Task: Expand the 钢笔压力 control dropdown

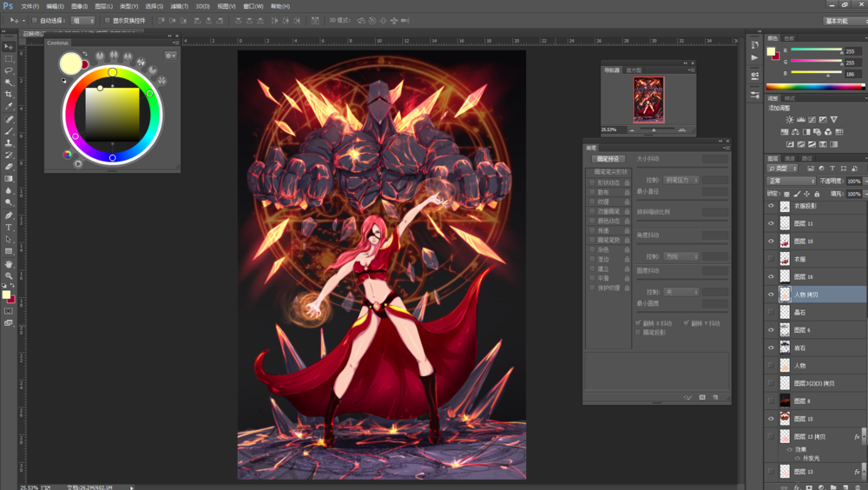Action: pos(683,180)
